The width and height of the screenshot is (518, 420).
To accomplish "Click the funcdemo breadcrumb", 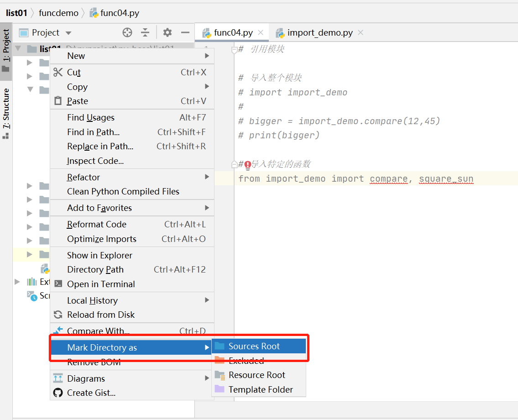I will coord(58,13).
